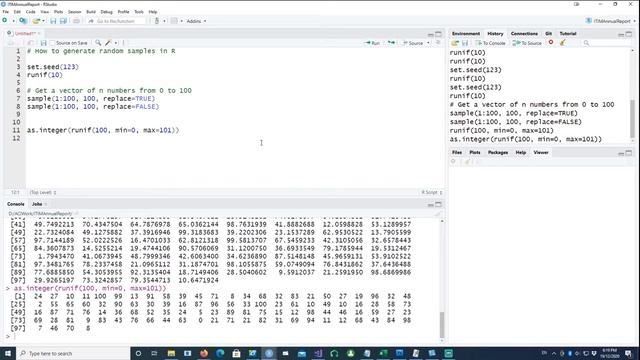Maximize the History pane

[629, 34]
